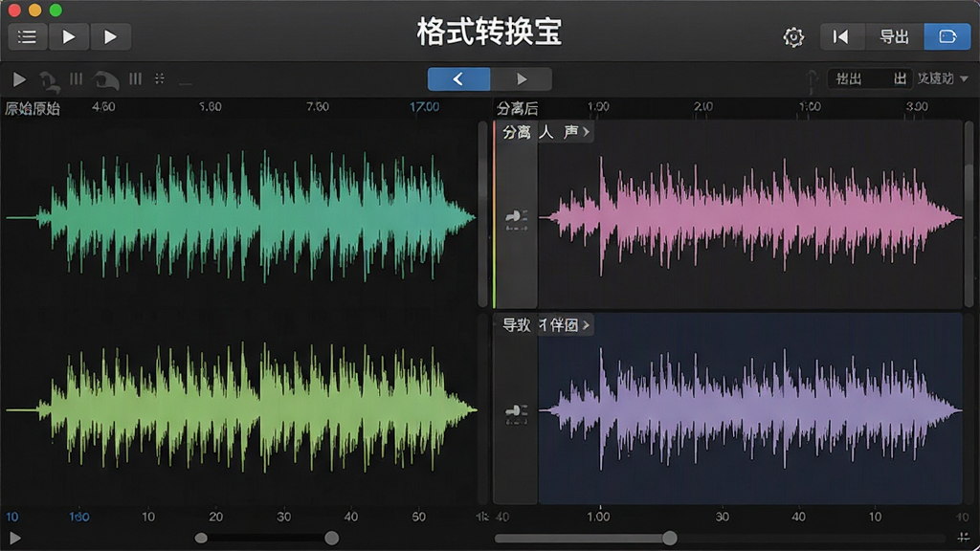
Task: Click the control icon on the pink vocal track
Action: point(516,219)
